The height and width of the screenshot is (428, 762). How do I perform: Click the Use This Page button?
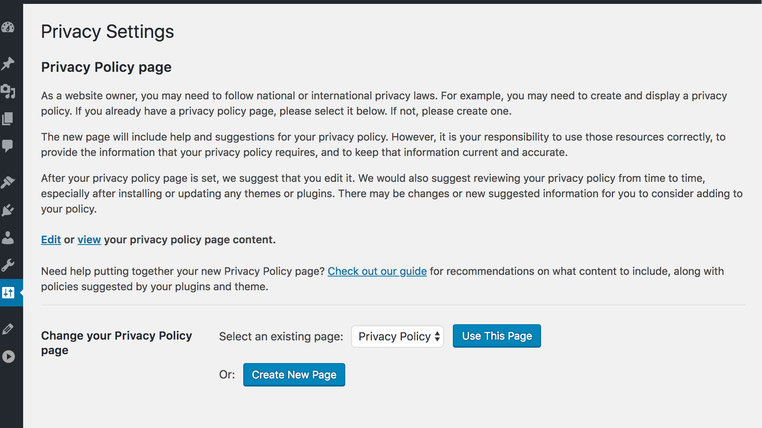(x=497, y=336)
